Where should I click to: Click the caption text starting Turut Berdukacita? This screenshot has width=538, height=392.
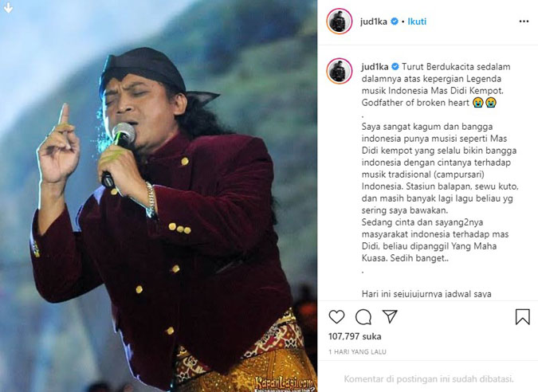436,84
